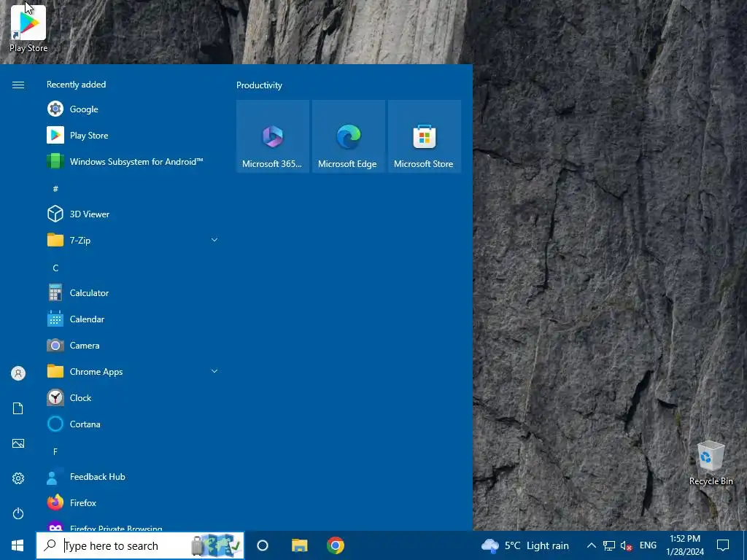This screenshot has width=747, height=560.
Task: Open Microsoft 365 tile
Action: (273, 136)
